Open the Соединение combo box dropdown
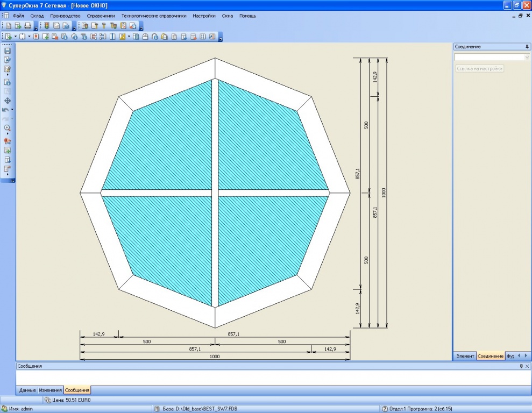This screenshot has height=413, width=532. (527, 57)
